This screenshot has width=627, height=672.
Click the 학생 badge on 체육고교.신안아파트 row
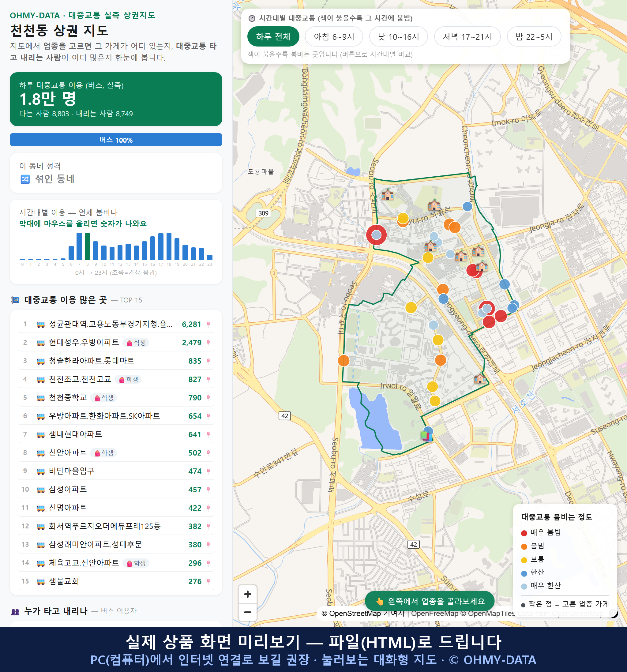136,563
